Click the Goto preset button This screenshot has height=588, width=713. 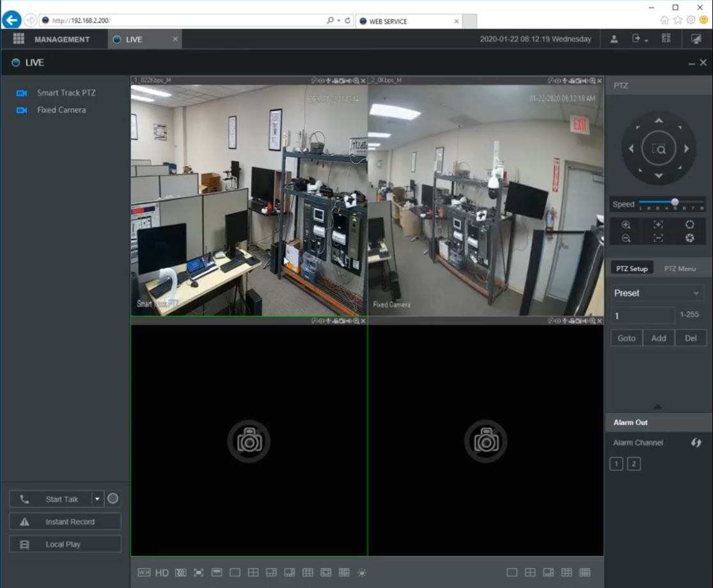[627, 338]
